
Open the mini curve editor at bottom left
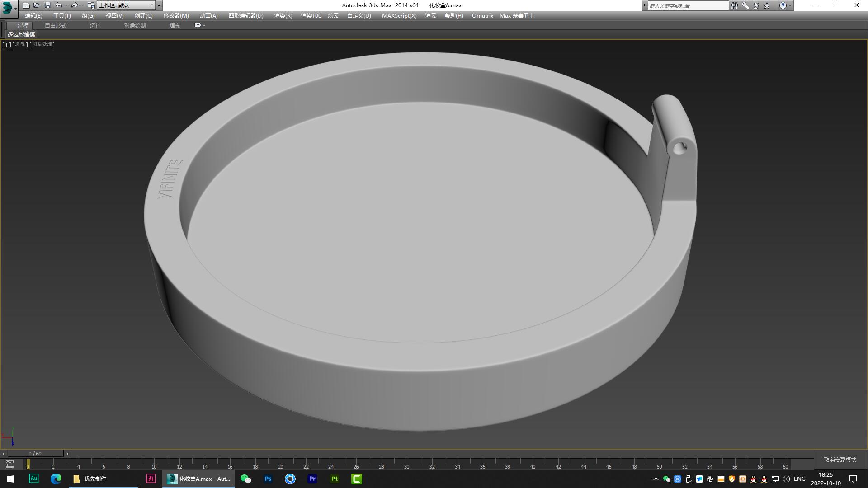coord(10,464)
